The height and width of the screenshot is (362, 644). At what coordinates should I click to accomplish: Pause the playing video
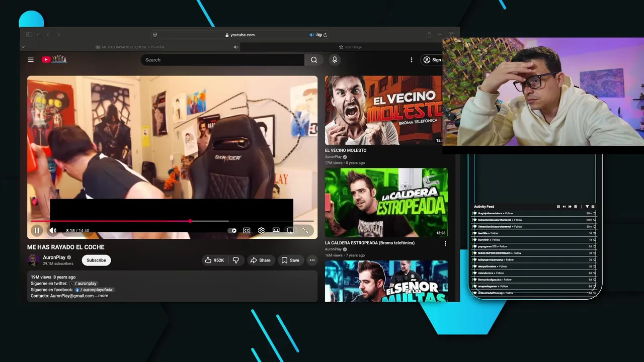pos(37,230)
